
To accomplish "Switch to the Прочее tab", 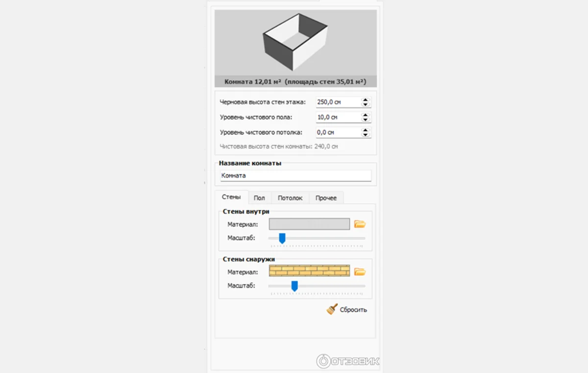I will coord(326,198).
